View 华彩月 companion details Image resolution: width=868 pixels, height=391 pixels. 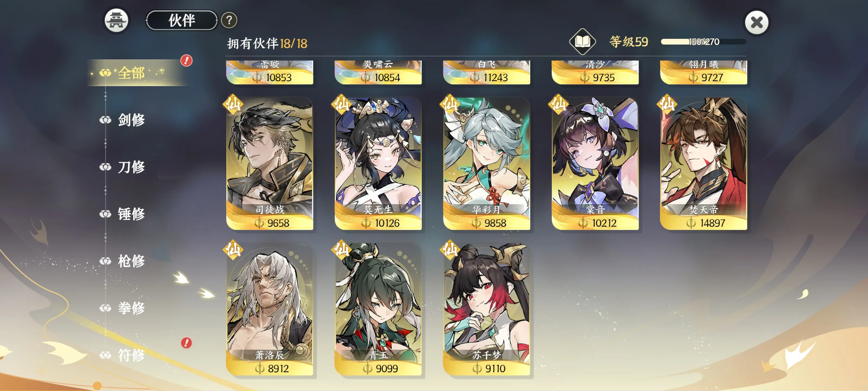(x=487, y=164)
